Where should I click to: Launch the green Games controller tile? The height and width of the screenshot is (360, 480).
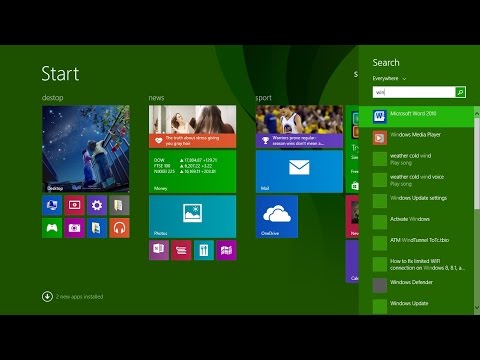click(52, 228)
